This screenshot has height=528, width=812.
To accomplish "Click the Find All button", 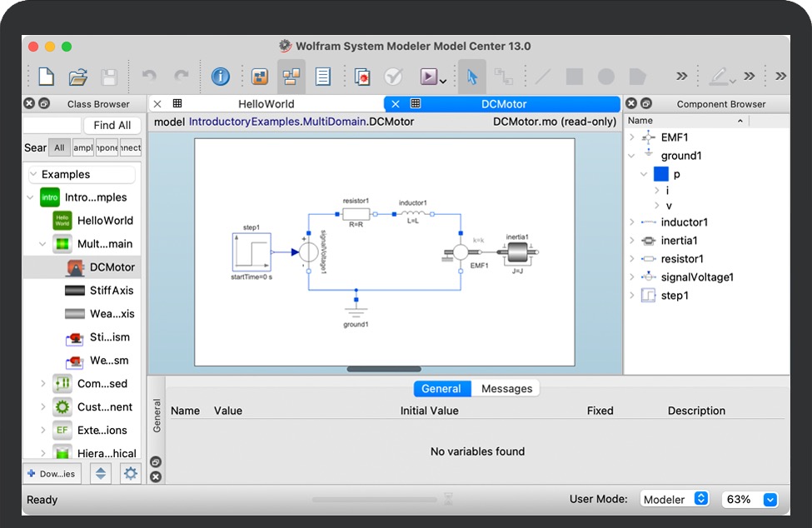I will coord(112,125).
